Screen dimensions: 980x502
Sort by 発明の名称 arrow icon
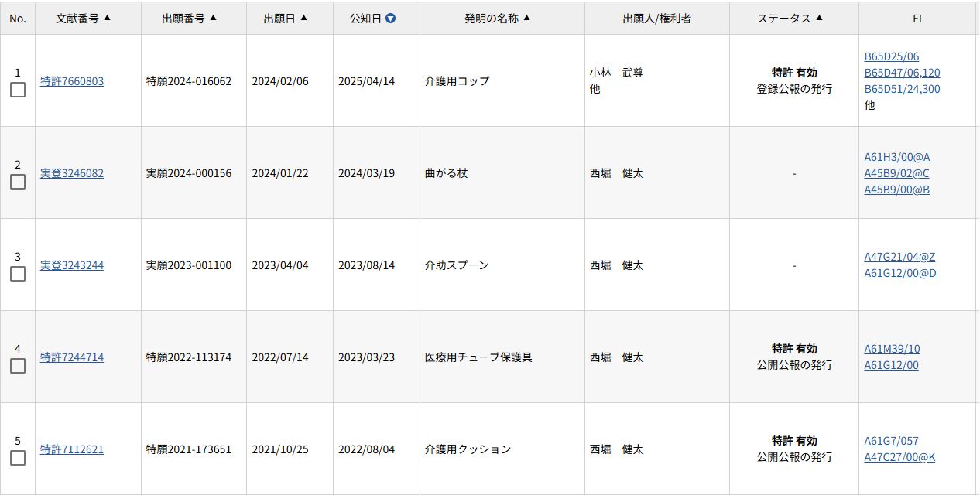(x=527, y=18)
